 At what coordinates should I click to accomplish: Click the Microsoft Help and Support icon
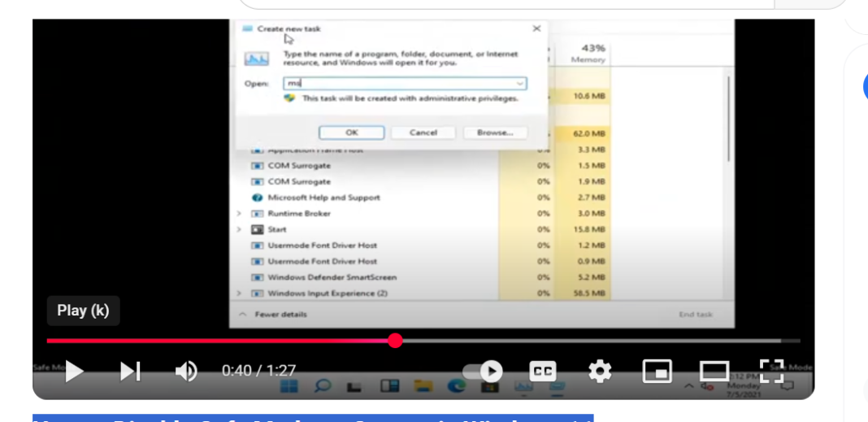(x=257, y=197)
